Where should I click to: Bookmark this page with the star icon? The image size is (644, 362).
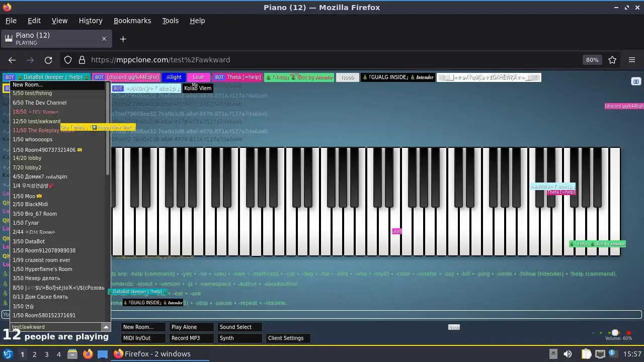[612, 60]
